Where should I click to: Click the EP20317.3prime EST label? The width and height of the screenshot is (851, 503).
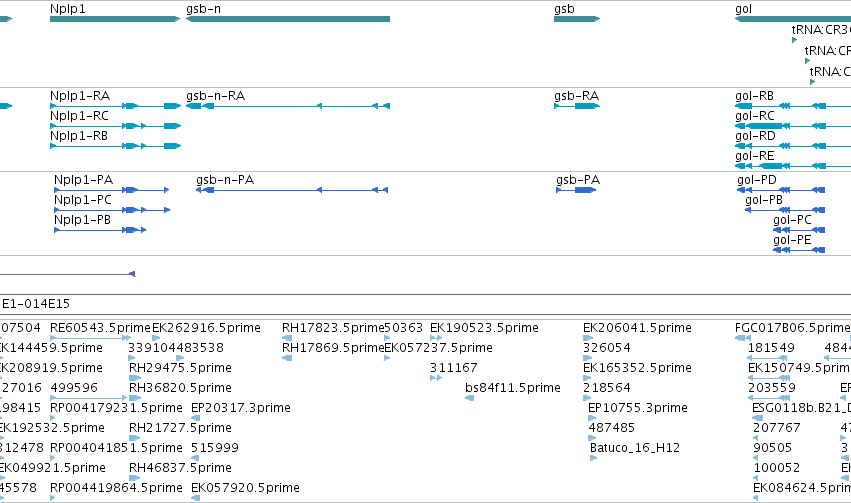click(241, 408)
